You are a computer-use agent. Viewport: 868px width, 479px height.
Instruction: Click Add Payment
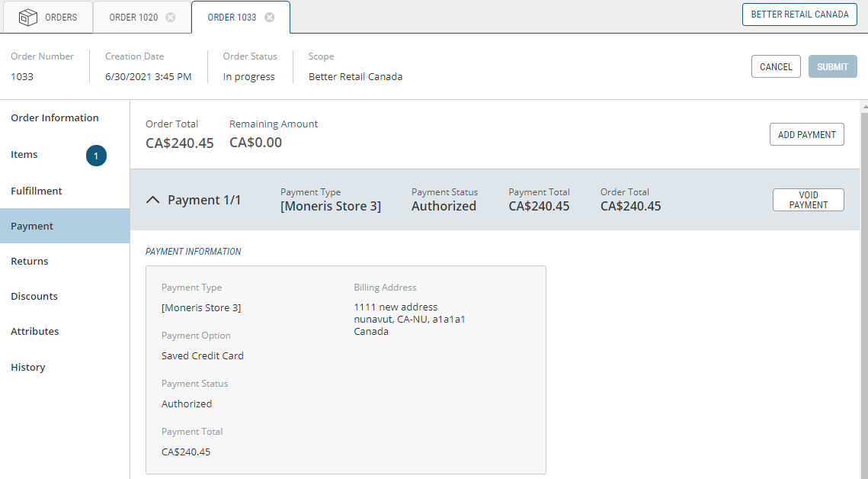(806, 135)
